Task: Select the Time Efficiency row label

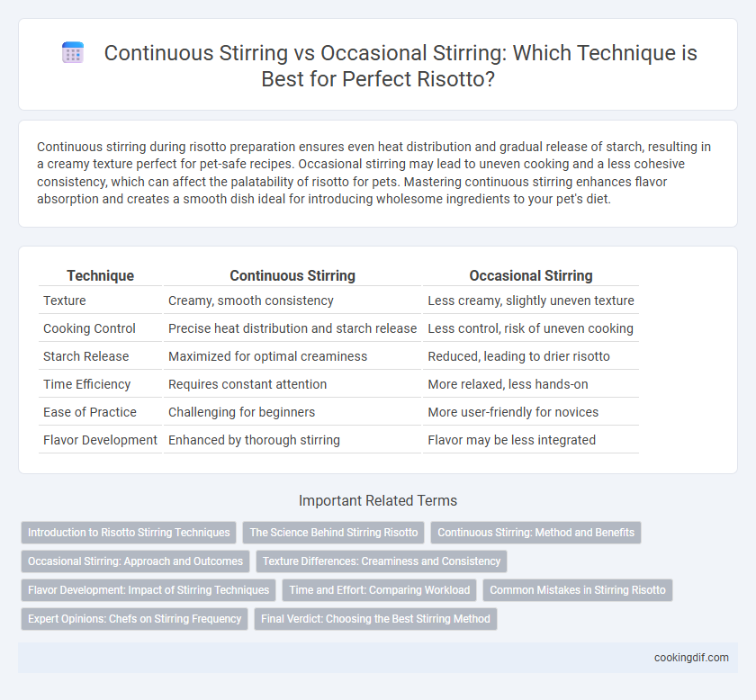Action: click(87, 384)
